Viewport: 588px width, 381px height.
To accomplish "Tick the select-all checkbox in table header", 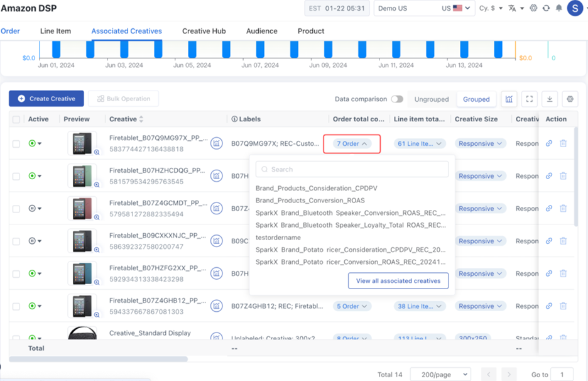I will click(16, 119).
